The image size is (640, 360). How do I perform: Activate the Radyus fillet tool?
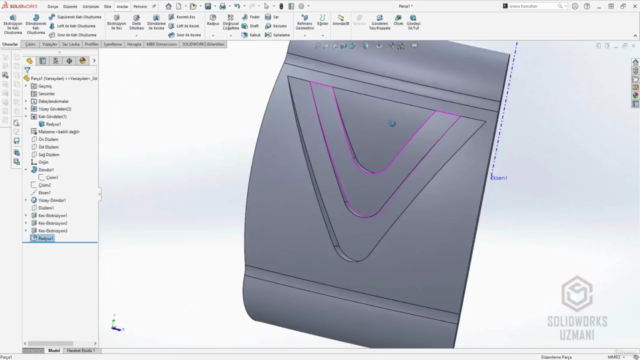point(213,20)
